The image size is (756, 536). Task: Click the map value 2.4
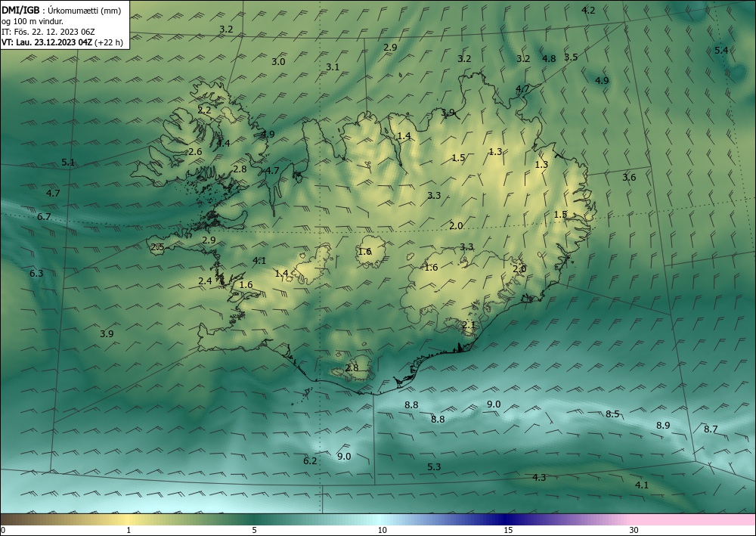pos(205,280)
